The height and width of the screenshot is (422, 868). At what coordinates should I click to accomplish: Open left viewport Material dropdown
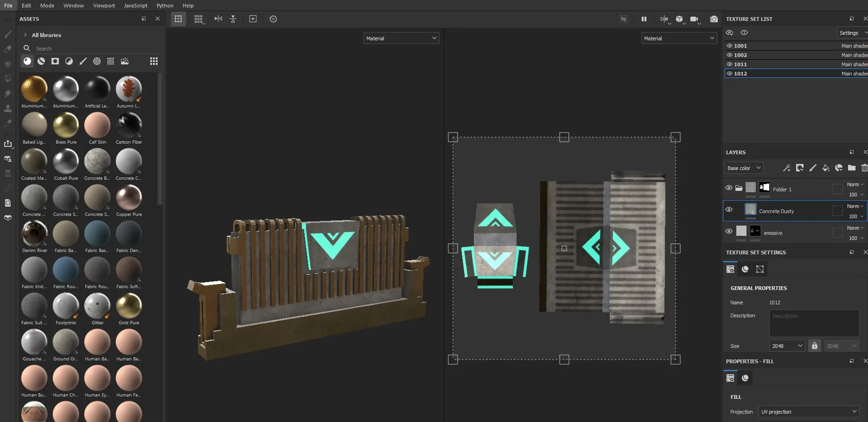click(x=401, y=38)
